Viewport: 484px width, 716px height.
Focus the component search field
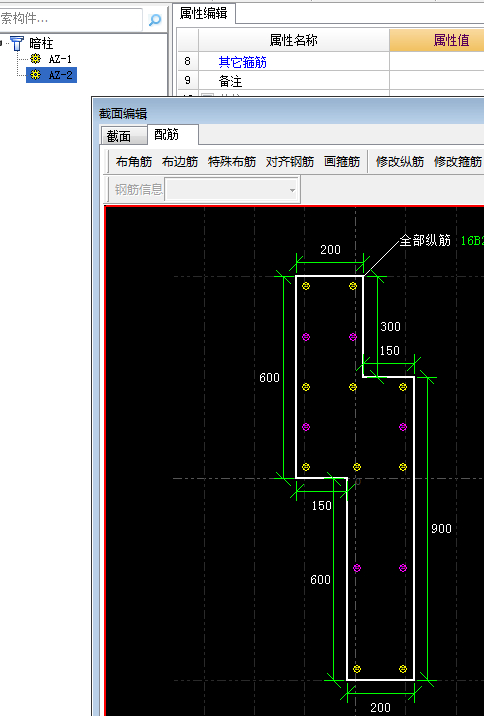[x=71, y=20]
